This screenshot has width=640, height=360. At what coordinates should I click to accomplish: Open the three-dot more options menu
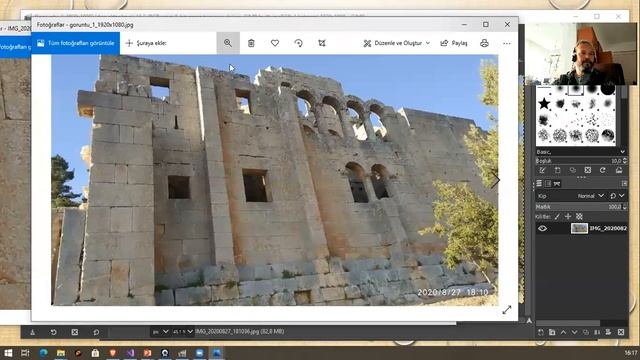(507, 43)
